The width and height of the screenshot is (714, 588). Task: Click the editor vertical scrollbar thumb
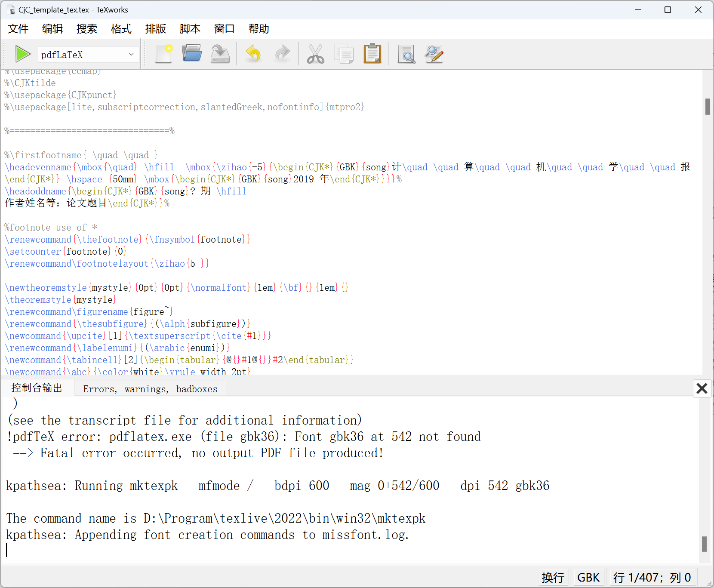708,107
